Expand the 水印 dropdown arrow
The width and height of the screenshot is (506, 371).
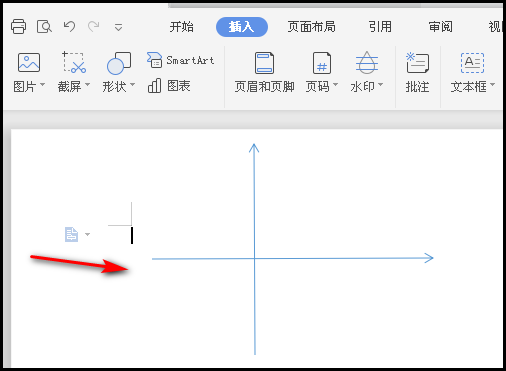tap(380, 85)
